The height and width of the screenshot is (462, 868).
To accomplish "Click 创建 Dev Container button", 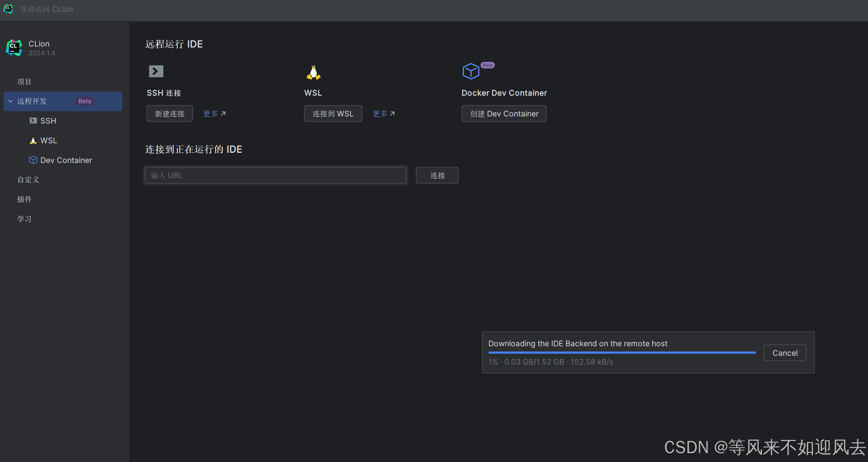I will [504, 114].
